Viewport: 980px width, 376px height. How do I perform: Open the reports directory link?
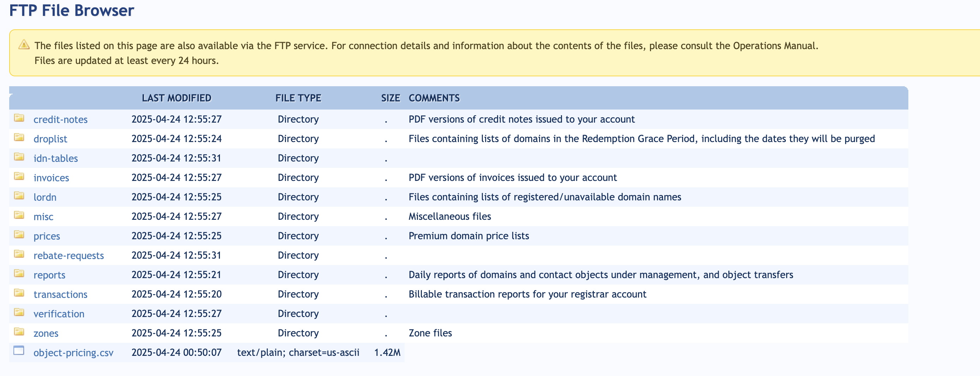coord(49,275)
